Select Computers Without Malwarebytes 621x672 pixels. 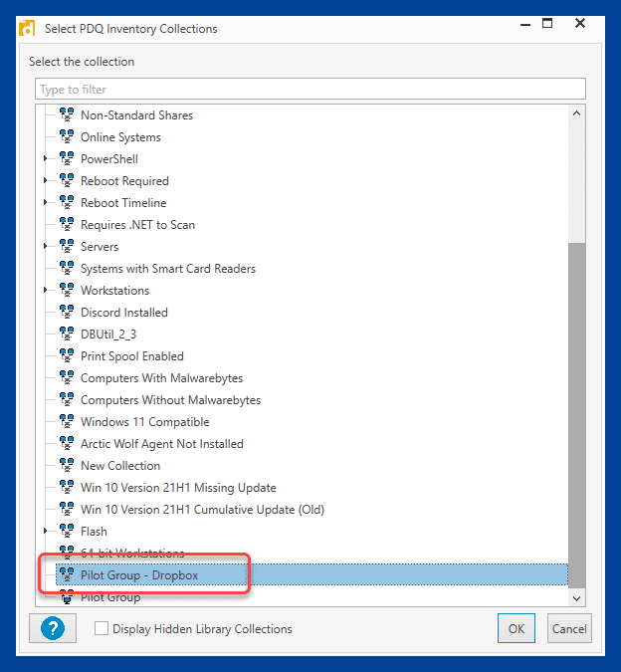tap(171, 400)
